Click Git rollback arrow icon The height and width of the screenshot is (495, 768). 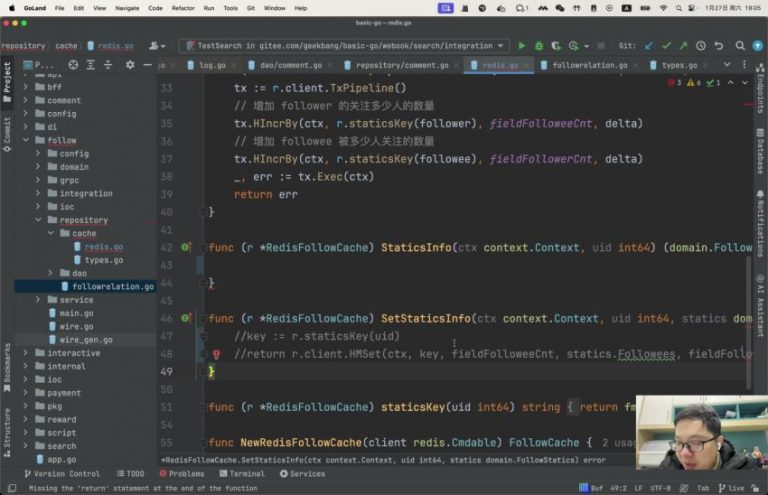[720, 46]
